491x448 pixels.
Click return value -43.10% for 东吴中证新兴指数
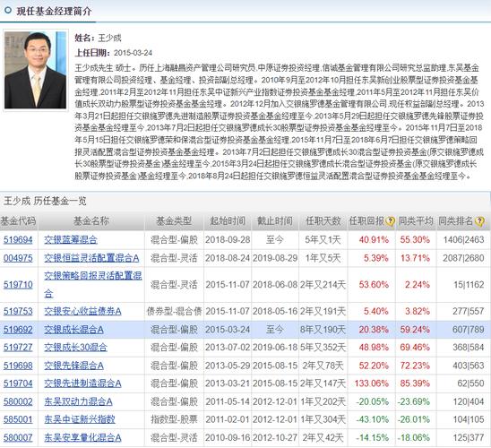tap(373, 419)
